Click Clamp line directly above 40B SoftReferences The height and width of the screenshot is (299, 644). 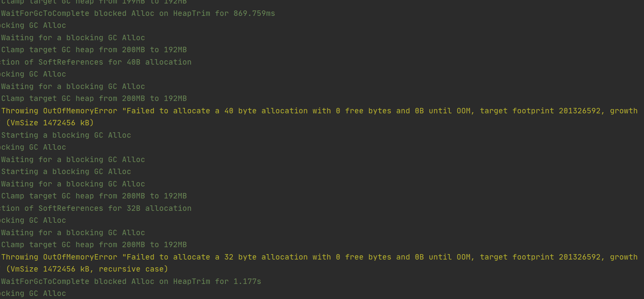pyautogui.click(x=94, y=50)
